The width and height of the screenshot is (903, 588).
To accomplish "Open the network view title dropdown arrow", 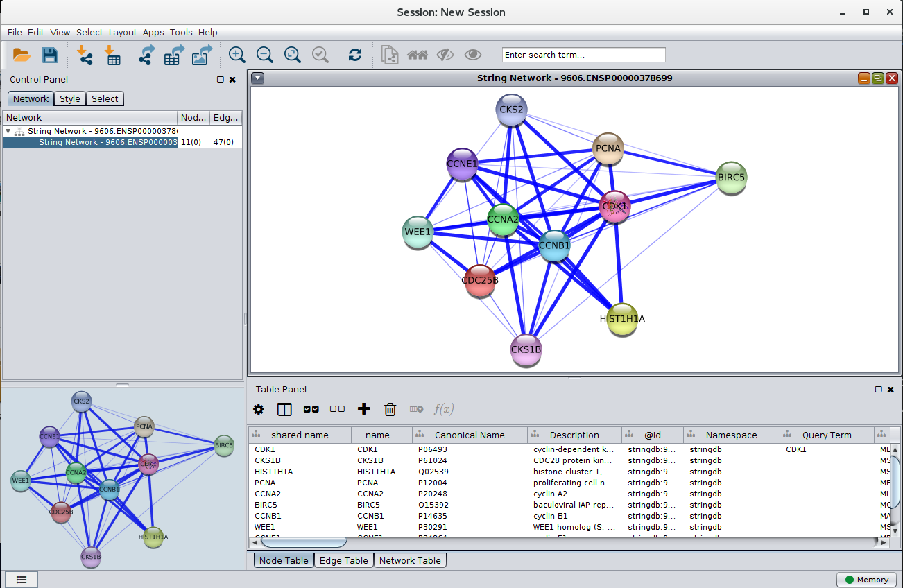I will click(x=258, y=78).
